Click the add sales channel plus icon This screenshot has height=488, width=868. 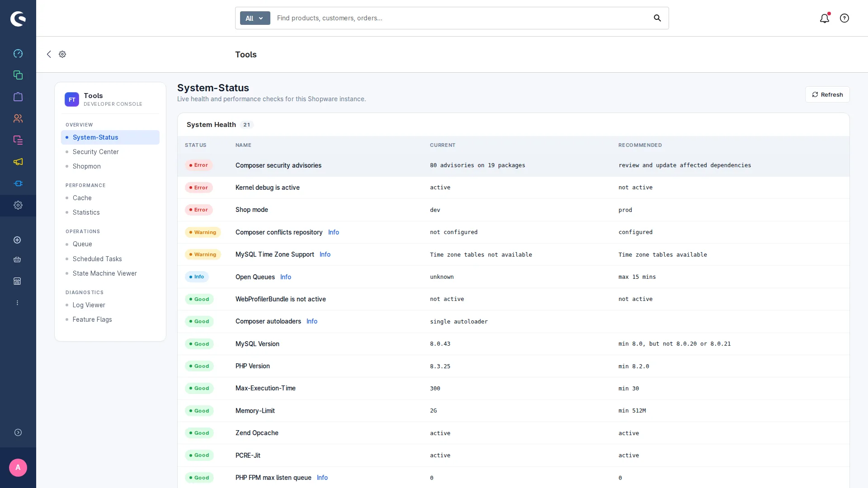coord(17,240)
